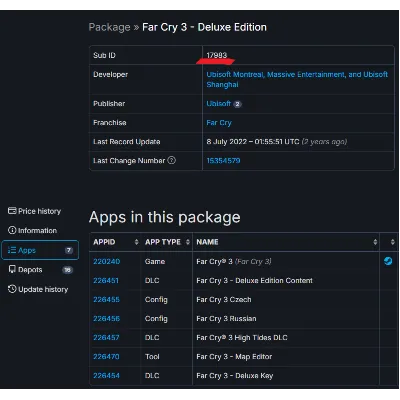Viewport: 400px width, 400px height.
Task: Sort table by APP TYPE column arrows
Action: [x=188, y=242]
